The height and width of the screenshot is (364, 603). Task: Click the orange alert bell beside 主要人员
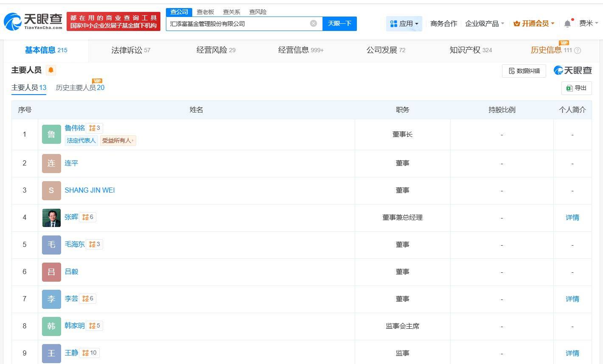click(x=51, y=70)
